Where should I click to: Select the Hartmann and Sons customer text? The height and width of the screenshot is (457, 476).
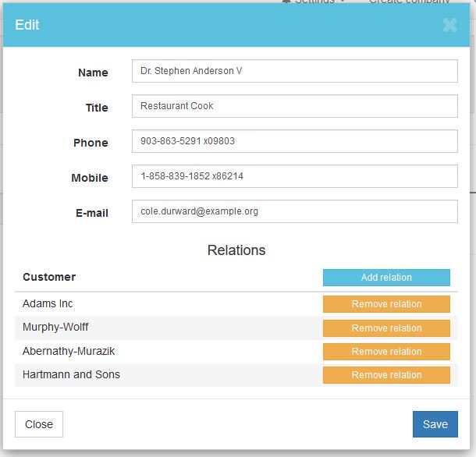point(71,374)
